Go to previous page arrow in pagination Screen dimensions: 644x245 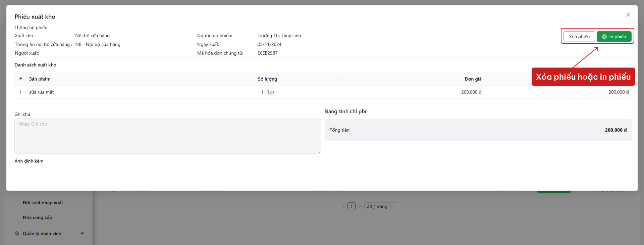click(343, 206)
